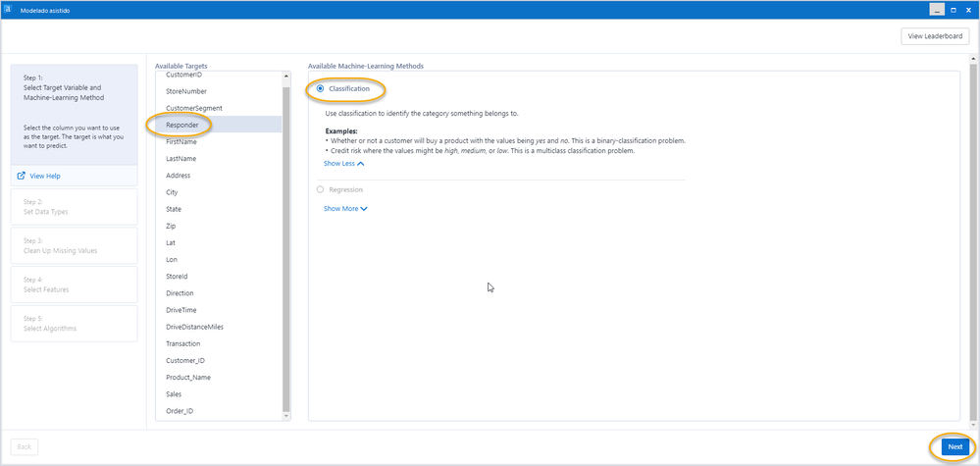Select State in Available Targets
980x466 pixels.
pos(219,209)
